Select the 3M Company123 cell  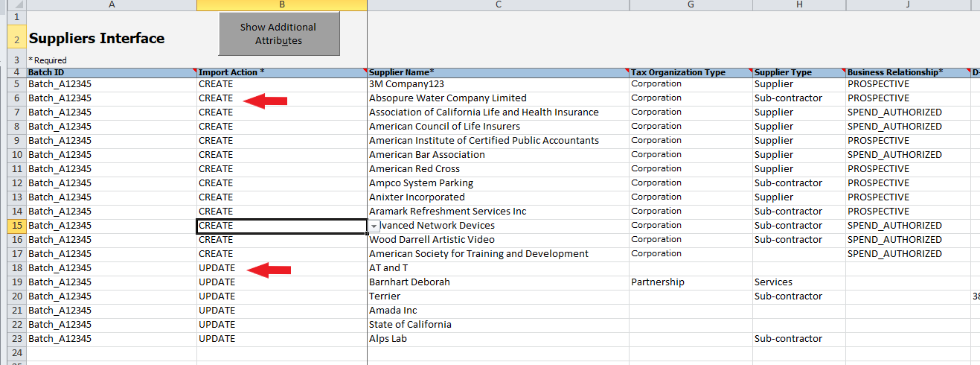point(499,84)
